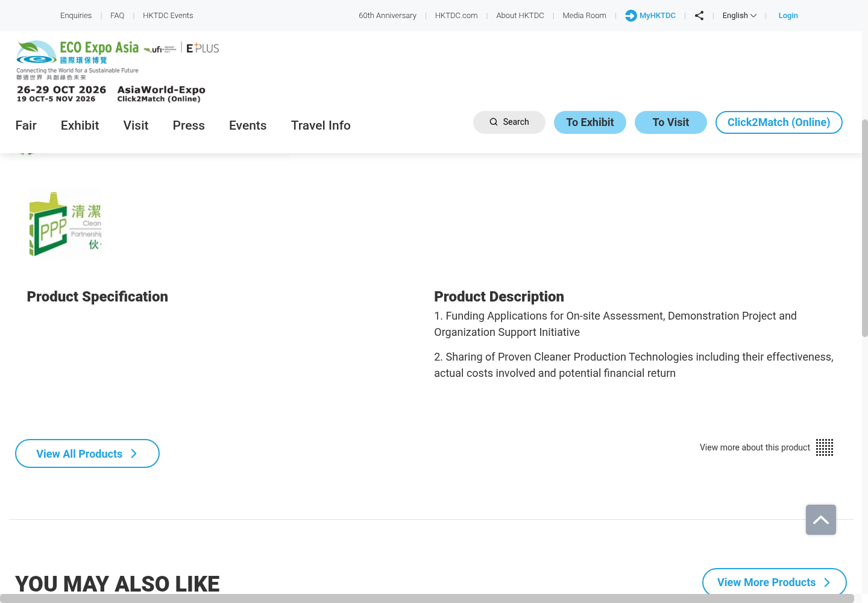Open the Press menu
868x603 pixels.
click(x=189, y=125)
